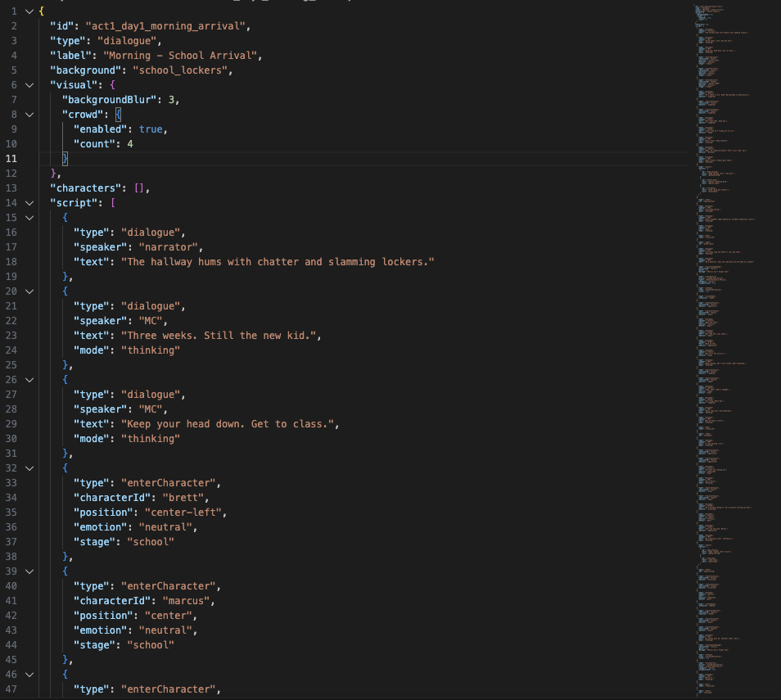This screenshot has height=700, width=781.
Task: Collapse the brett enterCharacter block
Action: (29, 467)
